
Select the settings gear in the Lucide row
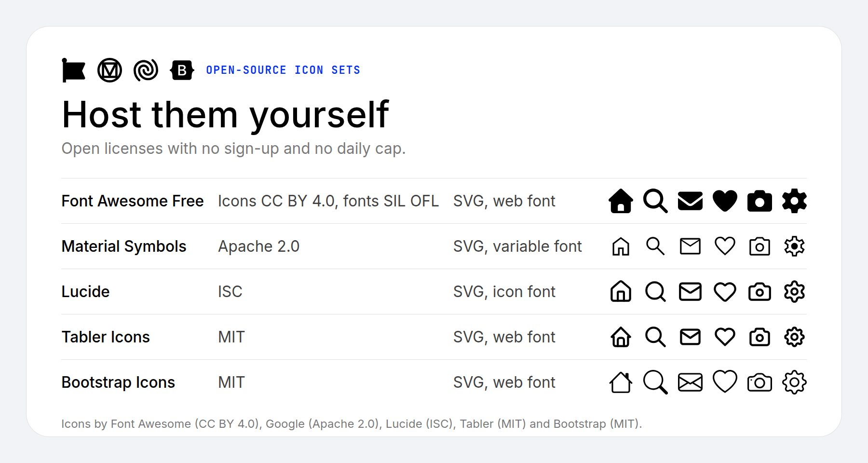pyautogui.click(x=795, y=292)
